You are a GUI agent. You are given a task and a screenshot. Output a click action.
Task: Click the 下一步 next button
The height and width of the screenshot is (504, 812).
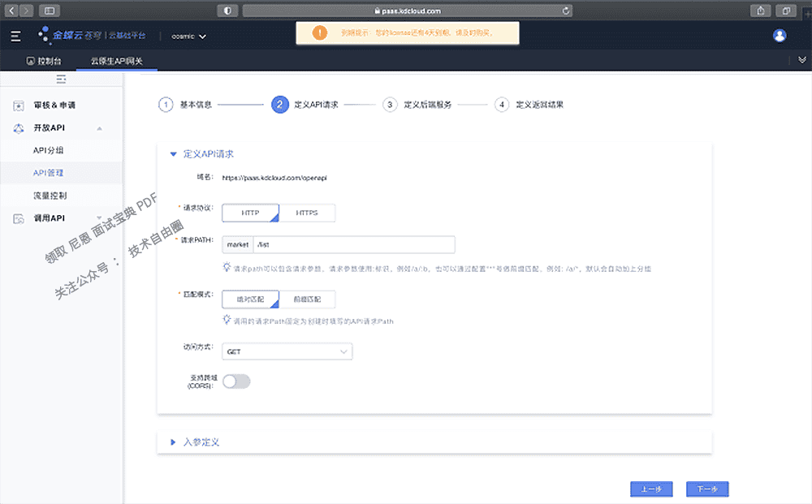pyautogui.click(x=706, y=489)
